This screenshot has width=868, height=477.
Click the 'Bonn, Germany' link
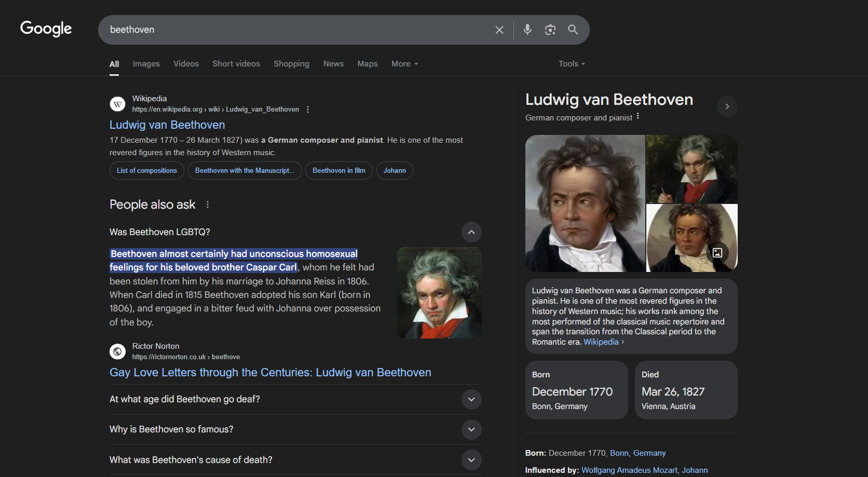[638, 453]
